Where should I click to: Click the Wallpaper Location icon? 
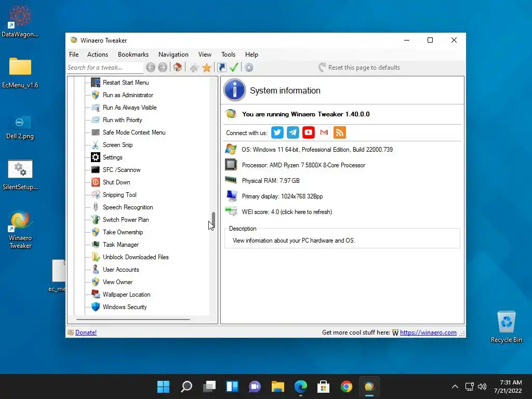(96, 295)
